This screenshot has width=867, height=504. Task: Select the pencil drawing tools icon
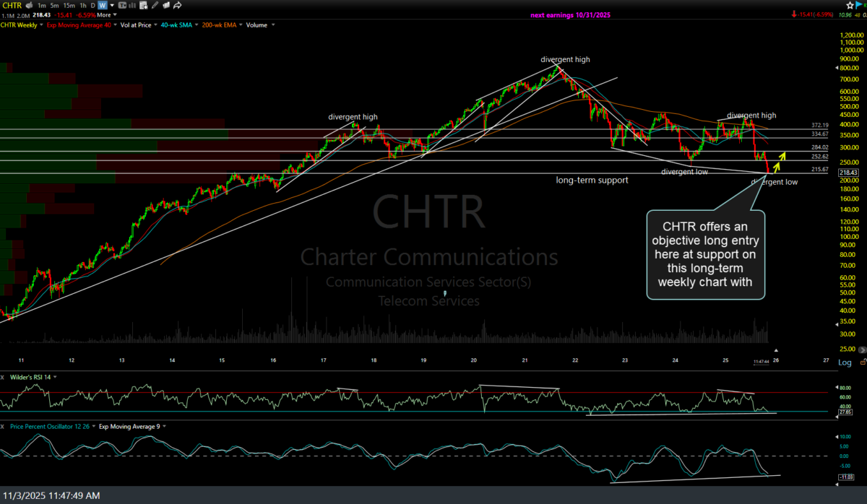(x=155, y=5)
